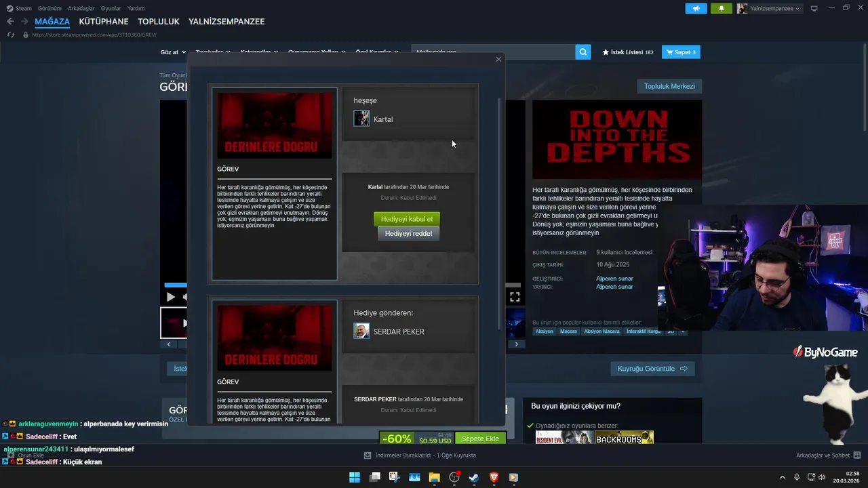
Task: Open the Yardım menu
Action: tap(136, 8)
